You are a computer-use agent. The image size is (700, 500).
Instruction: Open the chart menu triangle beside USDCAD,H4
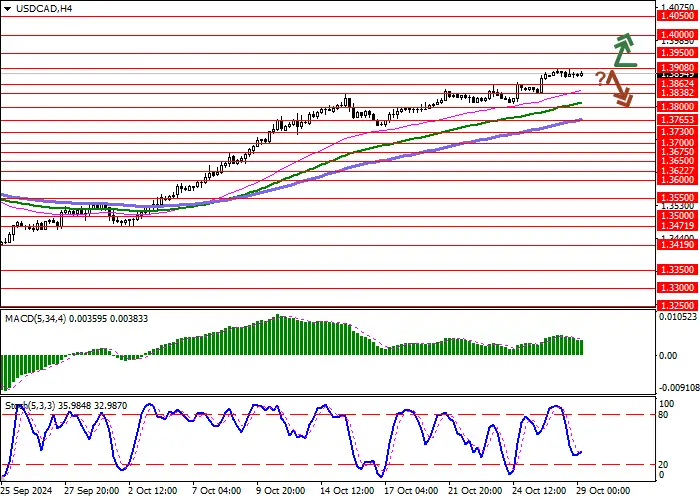click(7, 8)
